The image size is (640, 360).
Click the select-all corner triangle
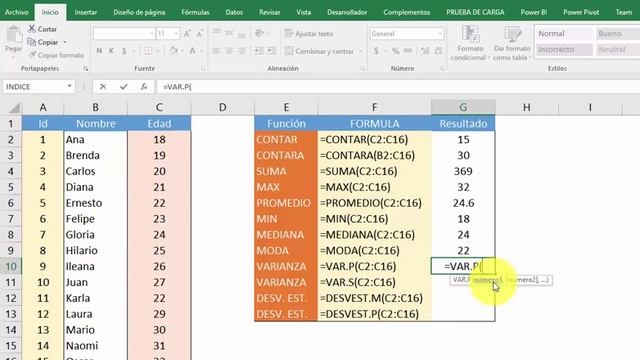(14, 108)
